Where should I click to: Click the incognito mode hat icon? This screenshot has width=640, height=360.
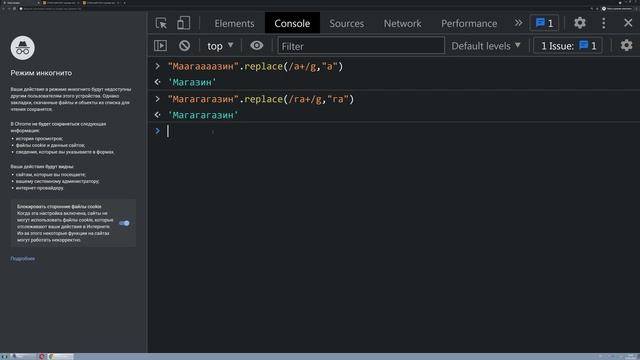22,48
